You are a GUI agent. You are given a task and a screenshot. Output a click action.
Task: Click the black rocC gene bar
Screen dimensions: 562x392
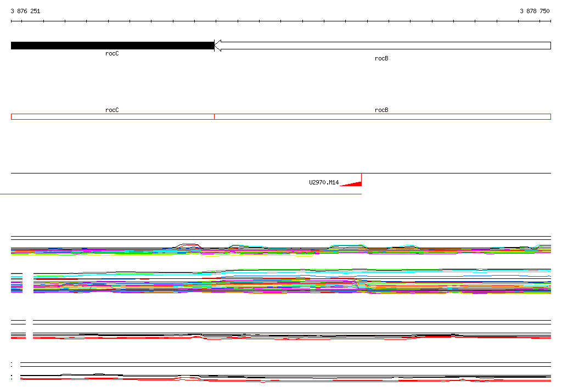[x=113, y=46]
